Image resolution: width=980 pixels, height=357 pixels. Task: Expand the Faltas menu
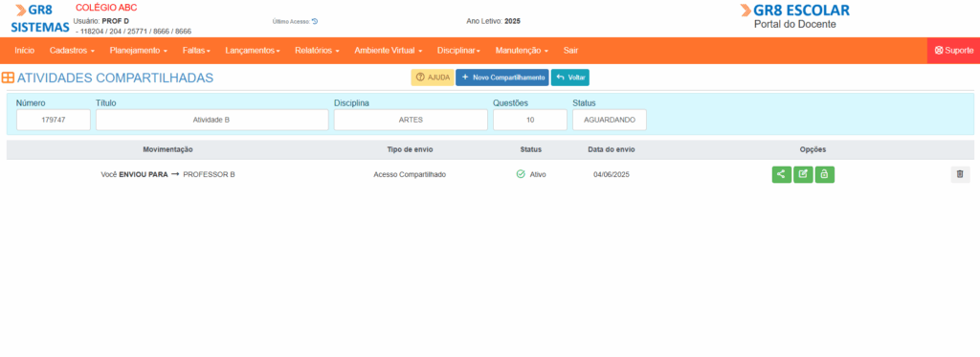[196, 51]
